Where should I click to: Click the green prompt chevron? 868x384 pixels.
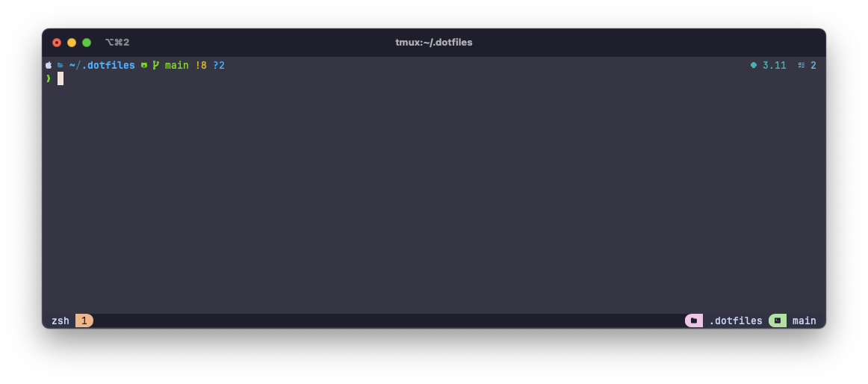point(49,78)
